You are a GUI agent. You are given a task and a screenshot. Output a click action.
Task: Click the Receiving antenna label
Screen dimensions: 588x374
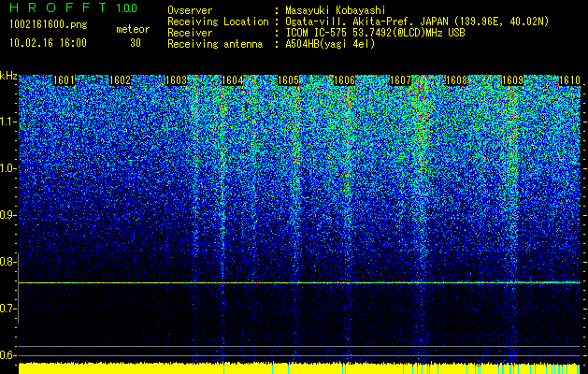(215, 44)
